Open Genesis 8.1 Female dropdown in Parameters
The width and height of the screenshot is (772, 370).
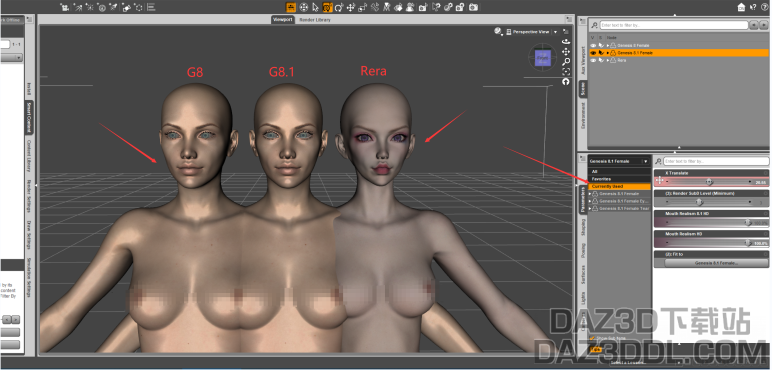point(619,161)
